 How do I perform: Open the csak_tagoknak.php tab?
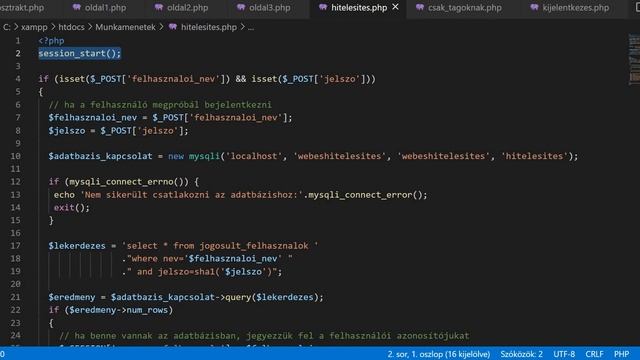pos(464,7)
